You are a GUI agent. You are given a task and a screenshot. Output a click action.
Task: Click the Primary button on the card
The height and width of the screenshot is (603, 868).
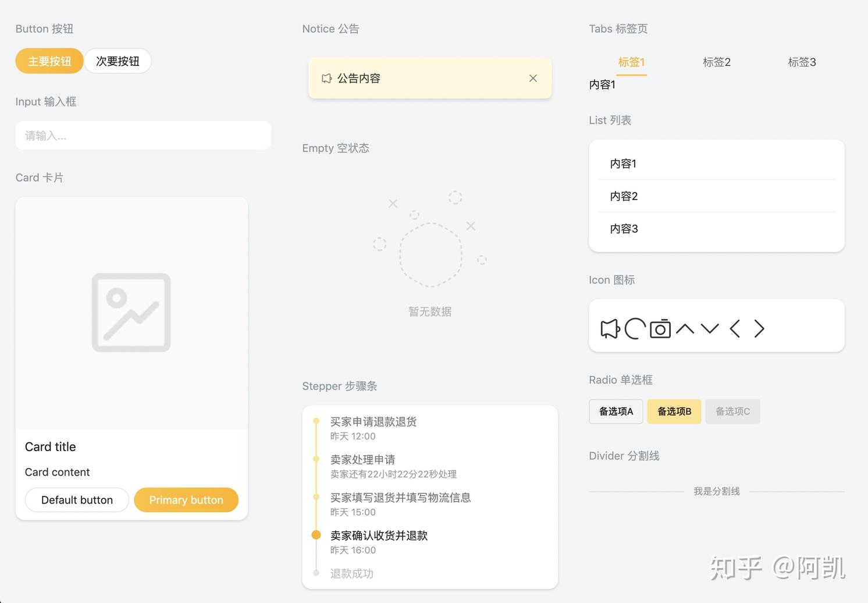pyautogui.click(x=186, y=500)
